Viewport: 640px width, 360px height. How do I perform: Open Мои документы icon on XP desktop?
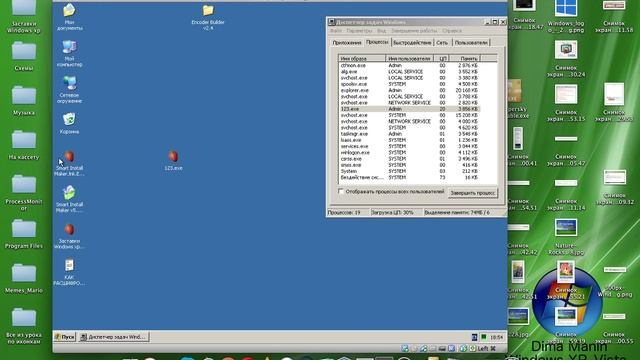pyautogui.click(x=69, y=11)
